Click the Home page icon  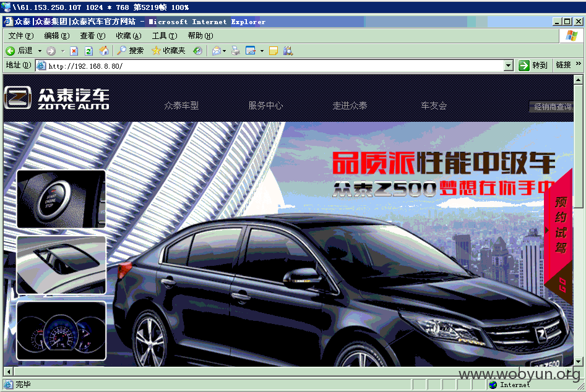tap(104, 51)
